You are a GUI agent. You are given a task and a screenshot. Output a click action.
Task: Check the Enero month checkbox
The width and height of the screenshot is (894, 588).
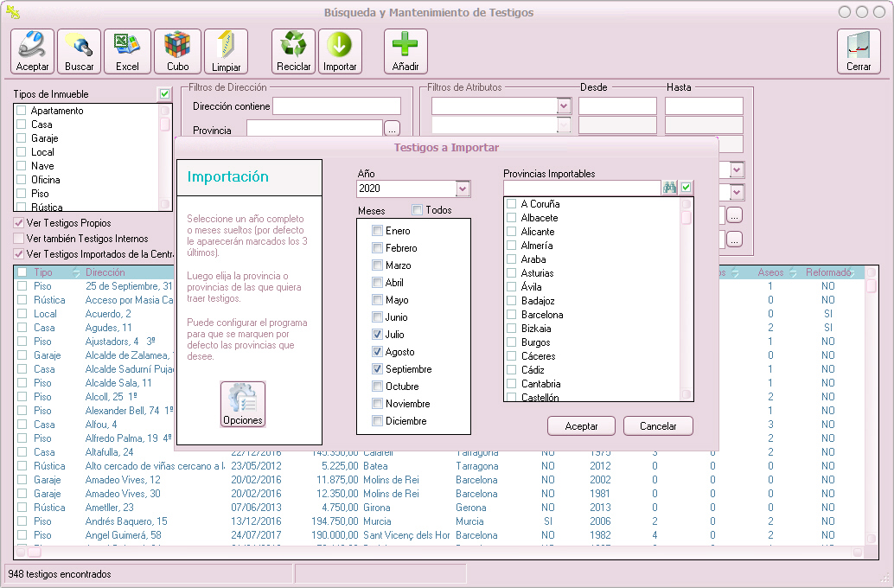coord(377,231)
